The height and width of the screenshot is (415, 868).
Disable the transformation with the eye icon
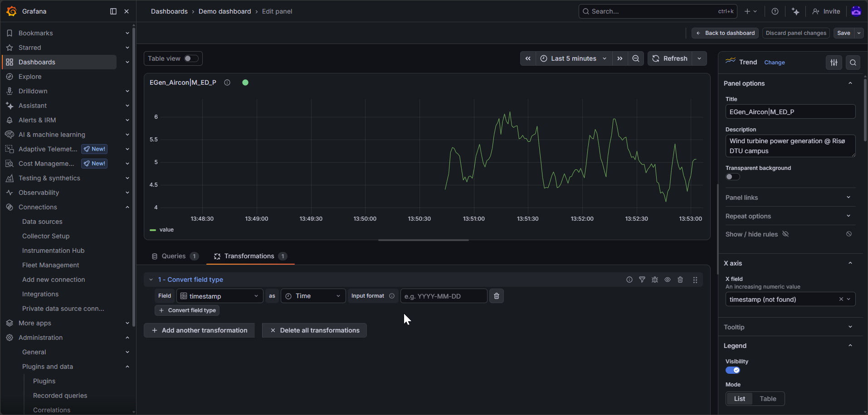(668, 280)
